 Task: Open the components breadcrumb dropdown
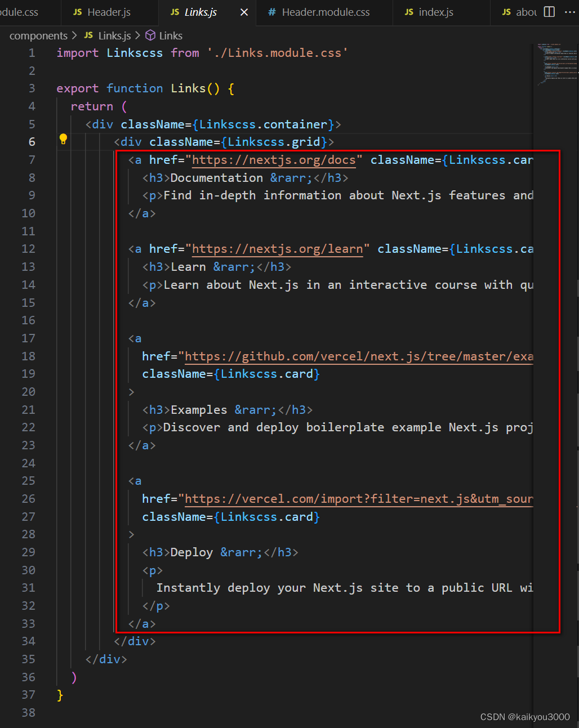tap(37, 35)
